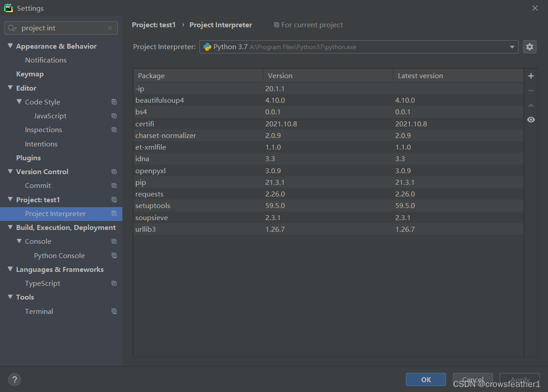This screenshot has height=392, width=548.
Task: Click the Python icon in interpreter field
Action: point(207,47)
